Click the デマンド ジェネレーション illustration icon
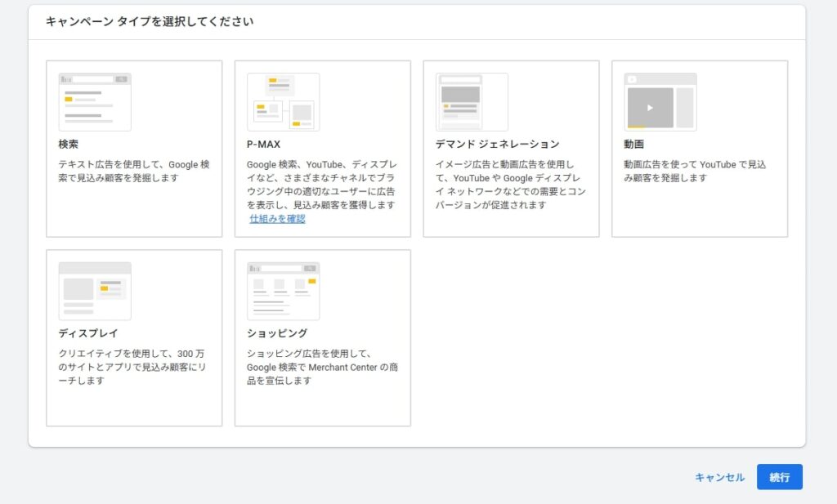837x504 pixels. pyautogui.click(x=472, y=102)
